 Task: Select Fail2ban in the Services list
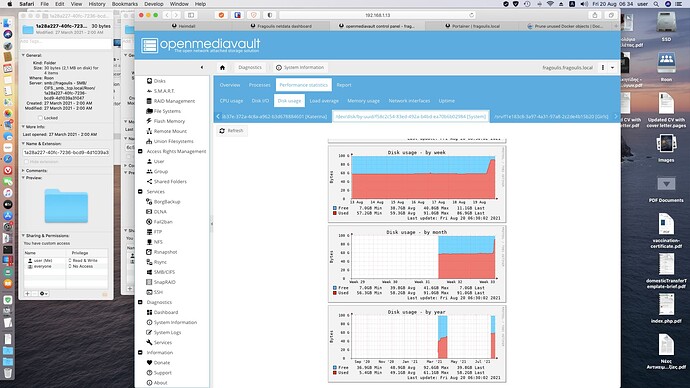click(x=159, y=222)
